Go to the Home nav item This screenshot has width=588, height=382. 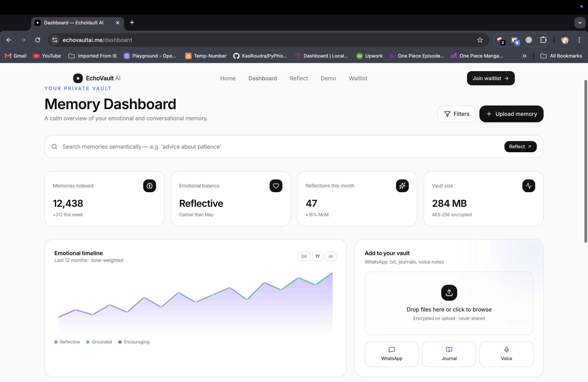pos(228,79)
